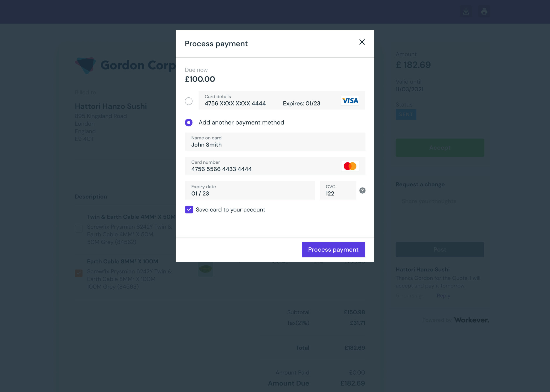Click Process payment button to confirm

333,249
